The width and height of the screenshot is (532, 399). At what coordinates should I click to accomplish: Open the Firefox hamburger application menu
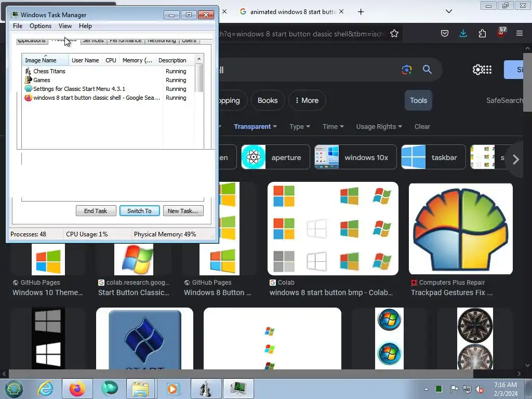click(520, 33)
